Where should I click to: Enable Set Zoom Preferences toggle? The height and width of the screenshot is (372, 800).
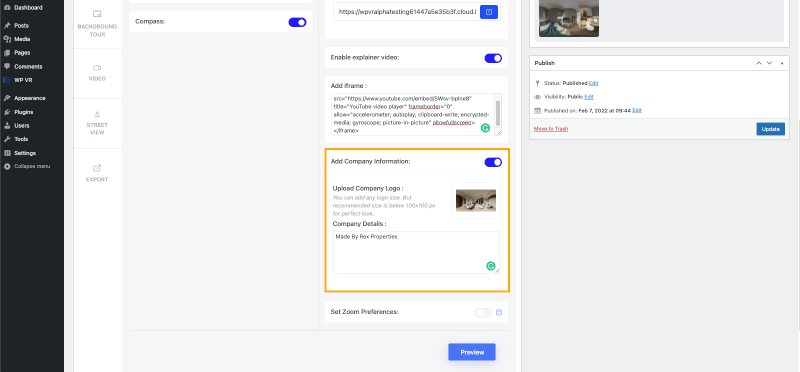click(x=483, y=312)
